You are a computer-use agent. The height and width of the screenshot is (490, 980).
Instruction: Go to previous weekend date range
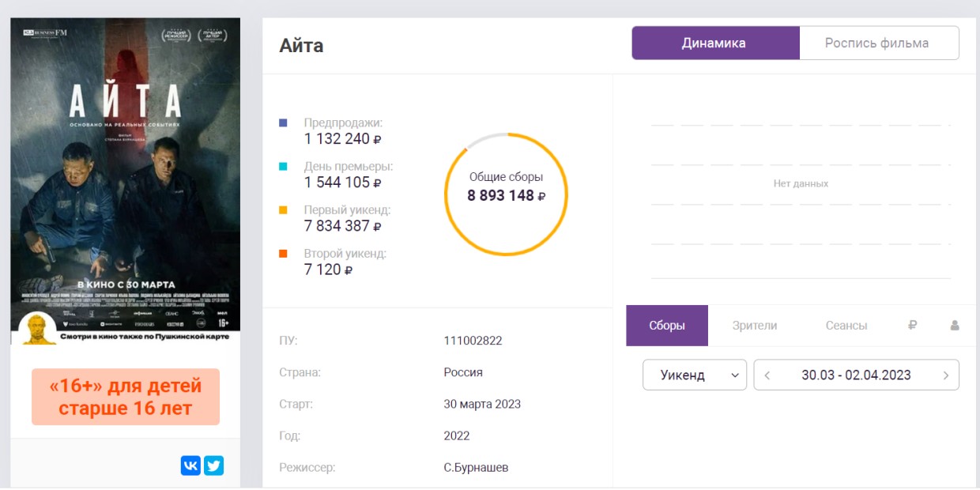pos(767,375)
